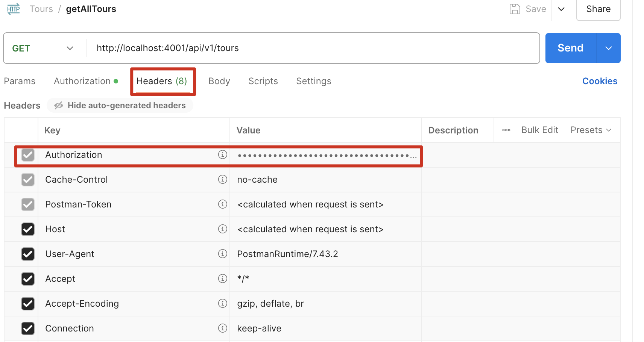The image size is (644, 342).
Task: Uncheck the Host header checkbox
Action: pos(28,229)
